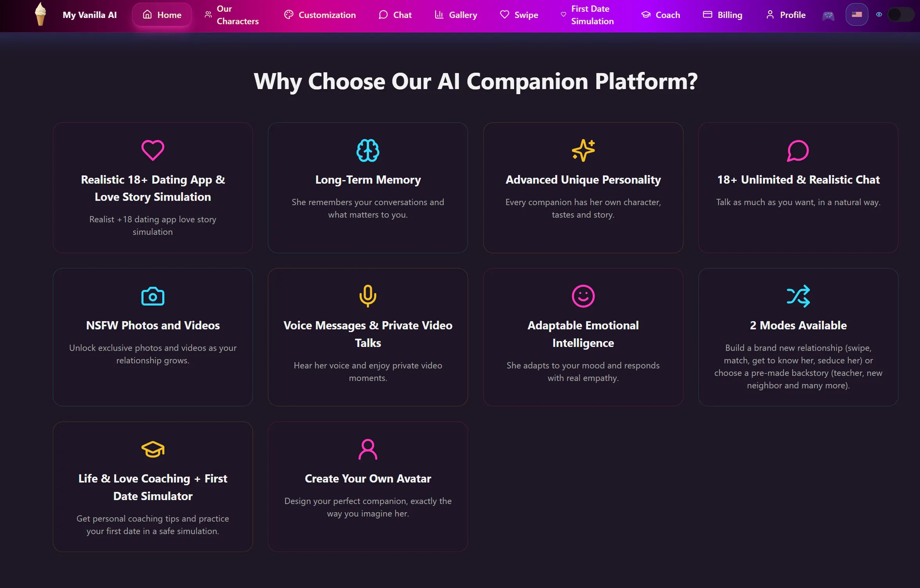Click the shuffle icon above 2 Modes Available
Screen dimensions: 920x588
point(798,296)
